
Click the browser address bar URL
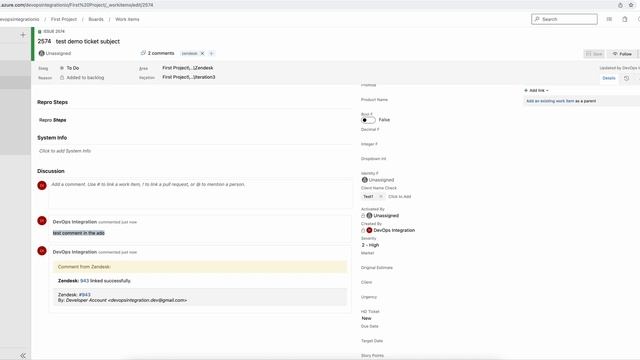point(77,5)
